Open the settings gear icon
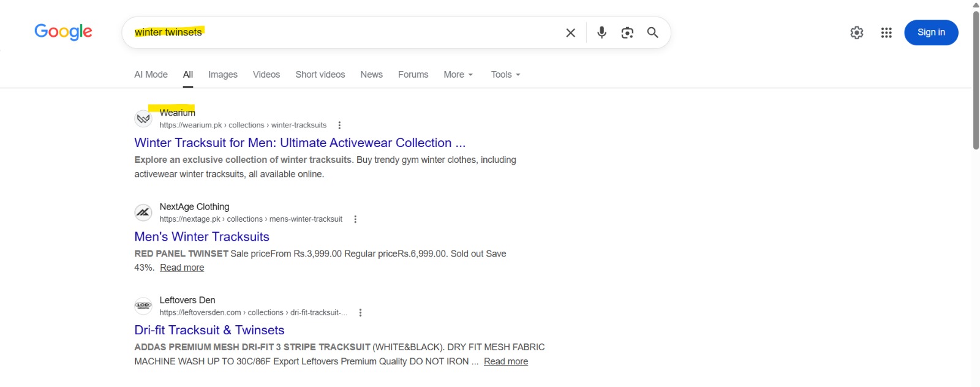 pos(857,32)
